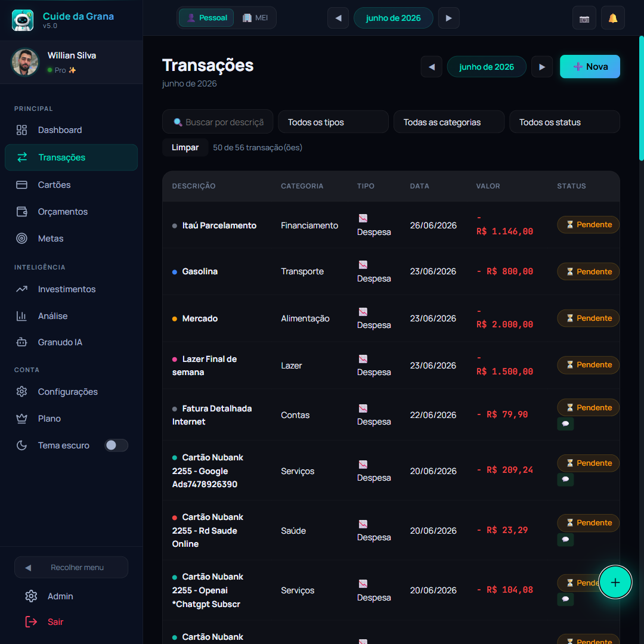Click Pendente status on Mercado row

[x=588, y=318]
